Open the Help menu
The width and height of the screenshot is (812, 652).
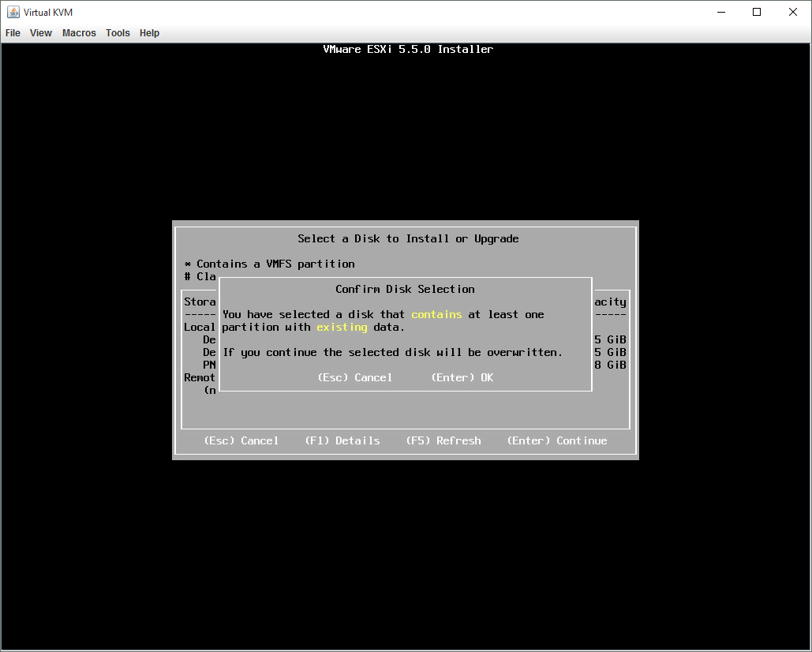click(x=149, y=33)
